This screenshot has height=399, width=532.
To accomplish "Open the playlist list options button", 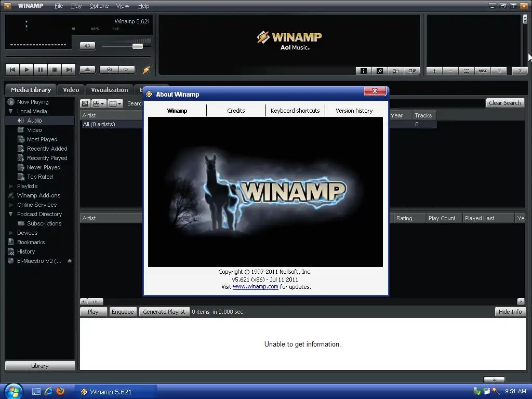I will click(x=499, y=71).
